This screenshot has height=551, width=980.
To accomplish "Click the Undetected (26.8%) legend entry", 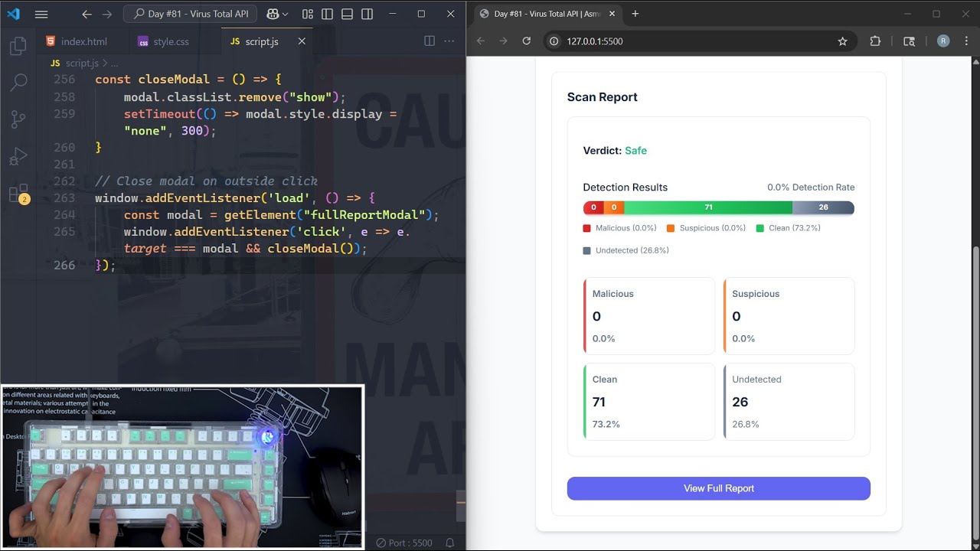I will click(x=626, y=250).
